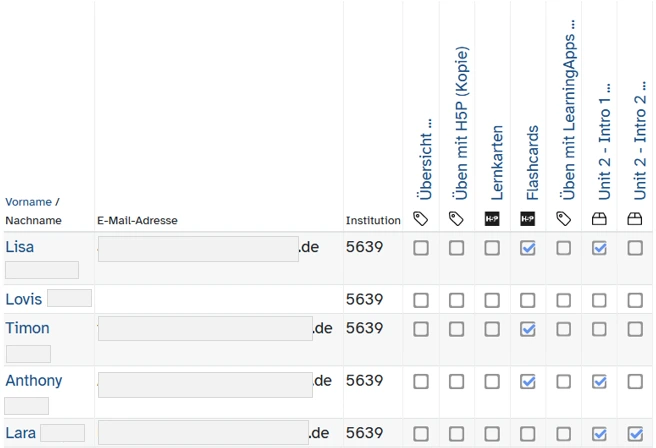Click the package icon under Unit 2 - Intro 2
The height and width of the screenshot is (448, 656).
coord(635,218)
